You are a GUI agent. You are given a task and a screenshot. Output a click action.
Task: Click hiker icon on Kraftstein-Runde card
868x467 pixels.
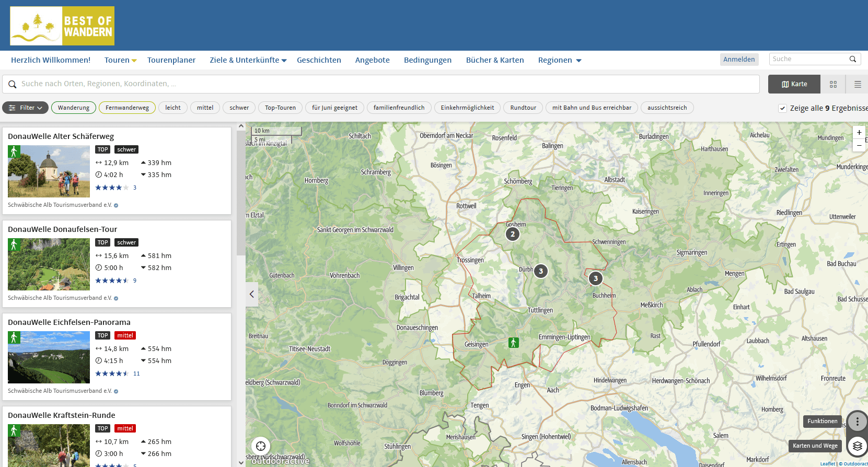tap(14, 430)
